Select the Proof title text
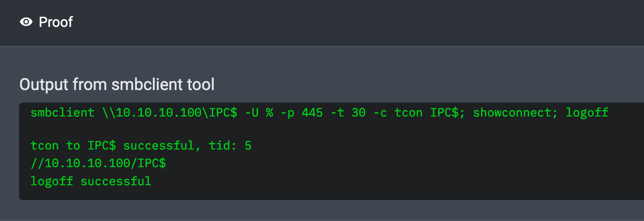The height and width of the screenshot is (221, 644). click(56, 22)
